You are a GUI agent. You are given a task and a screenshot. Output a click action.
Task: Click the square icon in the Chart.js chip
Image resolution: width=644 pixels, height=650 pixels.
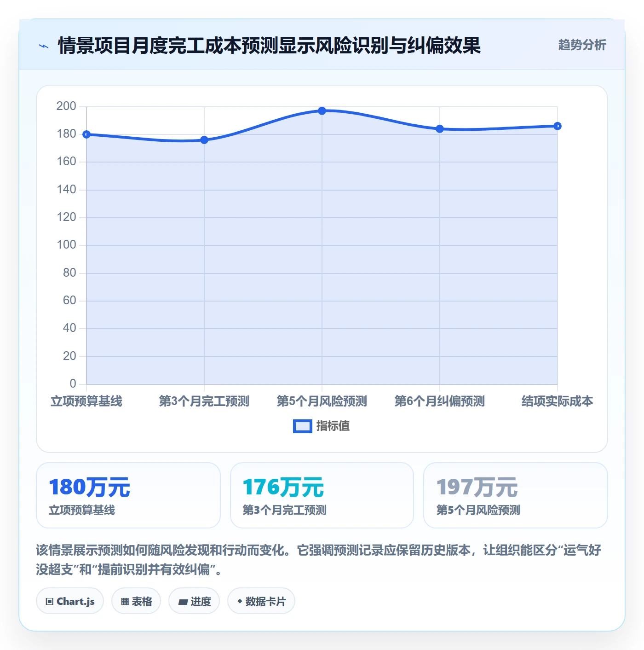[50, 601]
